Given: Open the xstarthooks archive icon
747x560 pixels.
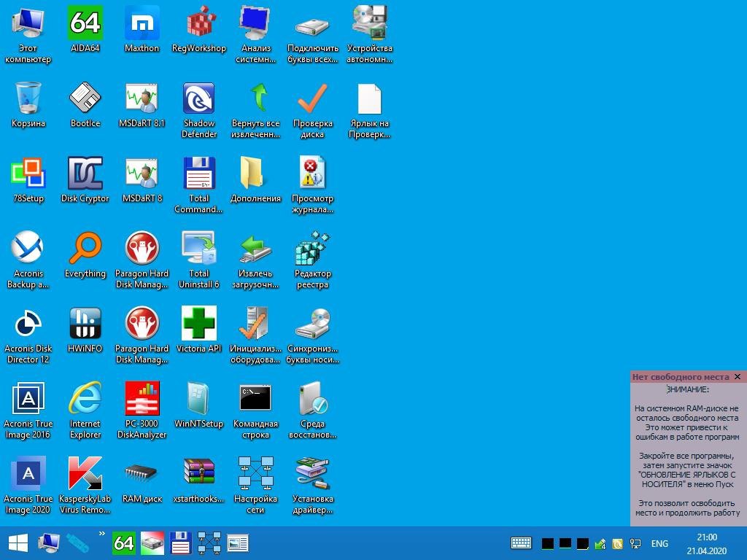Looking at the screenshot, I should click(x=198, y=480).
